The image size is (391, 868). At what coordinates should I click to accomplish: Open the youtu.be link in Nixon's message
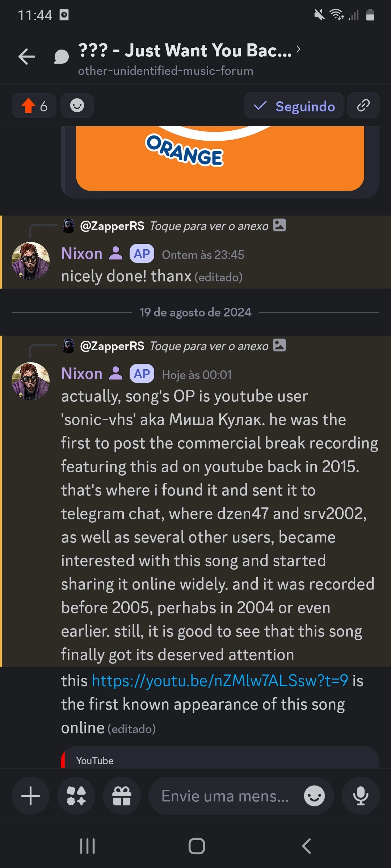pos(219,680)
